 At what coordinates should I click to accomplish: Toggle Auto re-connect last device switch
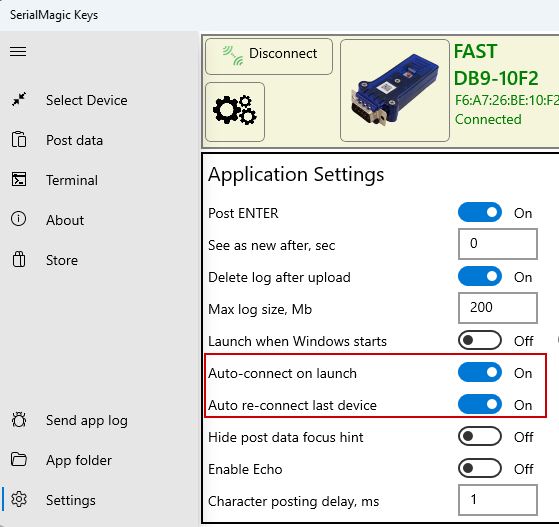[480, 404]
